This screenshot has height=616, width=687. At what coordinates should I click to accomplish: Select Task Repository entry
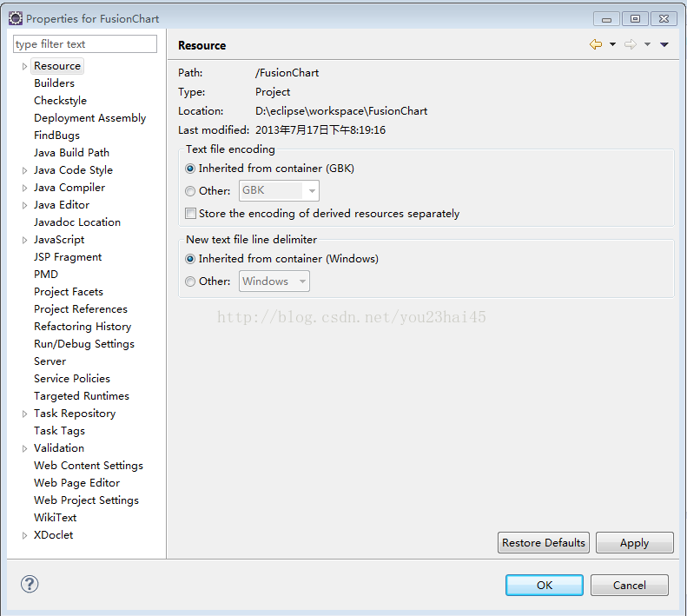[x=75, y=414]
